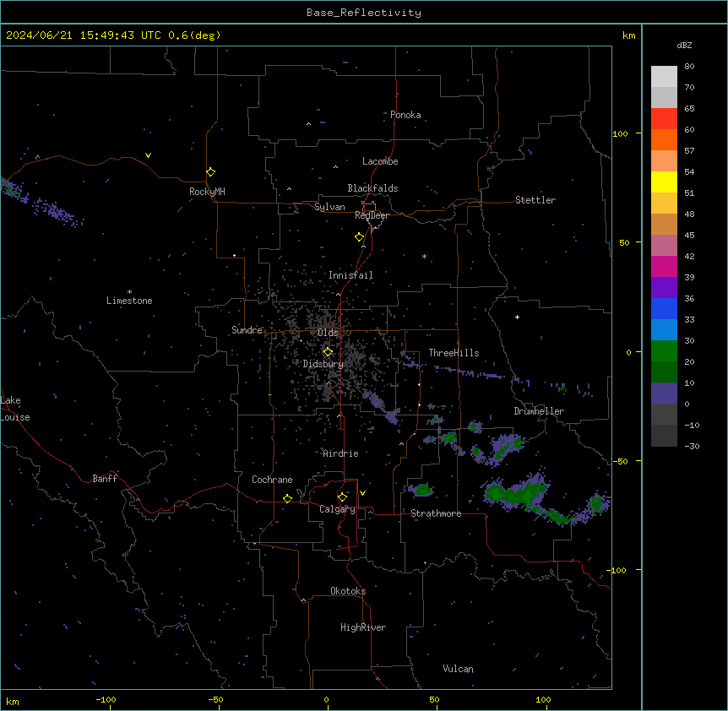
Task: Select the 100 tick label on the right axis
Action: pyautogui.click(x=620, y=133)
